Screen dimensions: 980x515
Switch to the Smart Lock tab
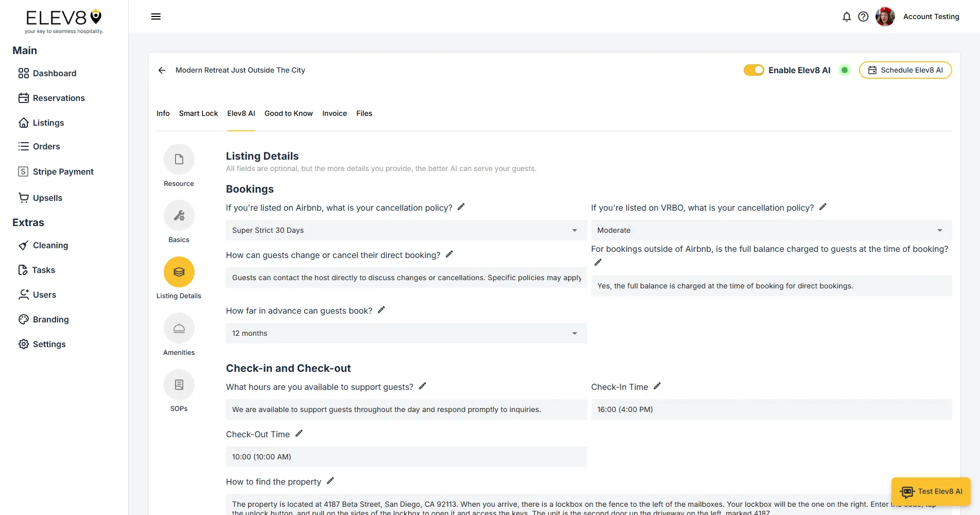(198, 113)
